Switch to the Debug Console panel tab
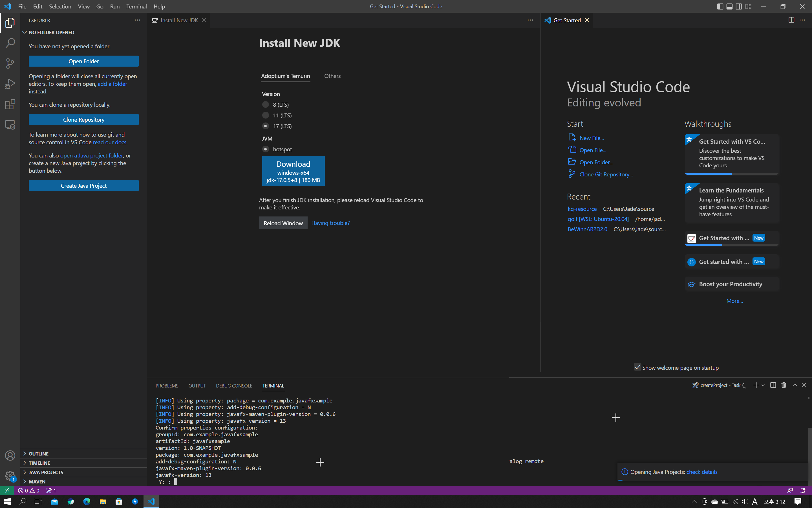The height and width of the screenshot is (508, 812). pos(234,386)
